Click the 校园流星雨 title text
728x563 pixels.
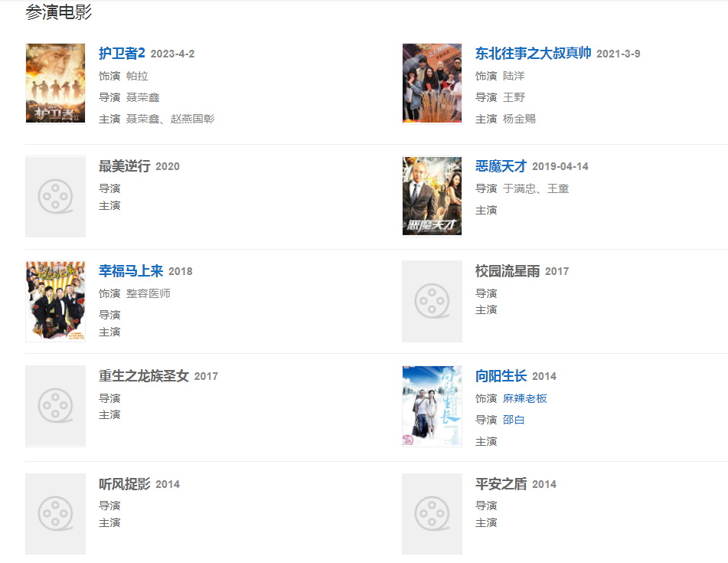click(x=508, y=271)
